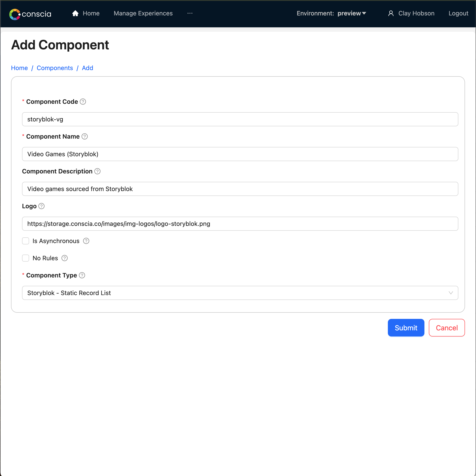476x476 pixels.
Task: Click the Home house icon
Action: 75,13
